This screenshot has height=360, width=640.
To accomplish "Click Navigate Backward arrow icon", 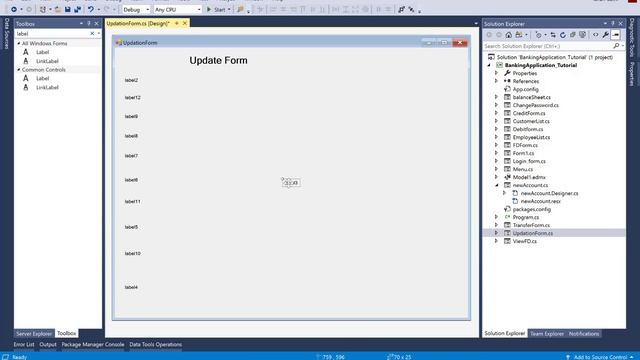I will (x=13, y=9).
